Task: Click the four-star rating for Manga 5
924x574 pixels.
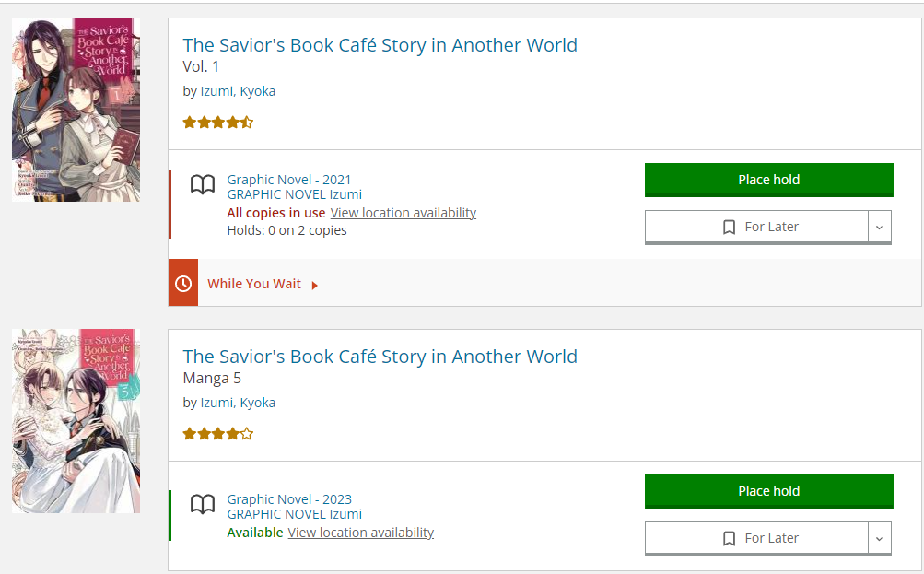Action: 218,433
